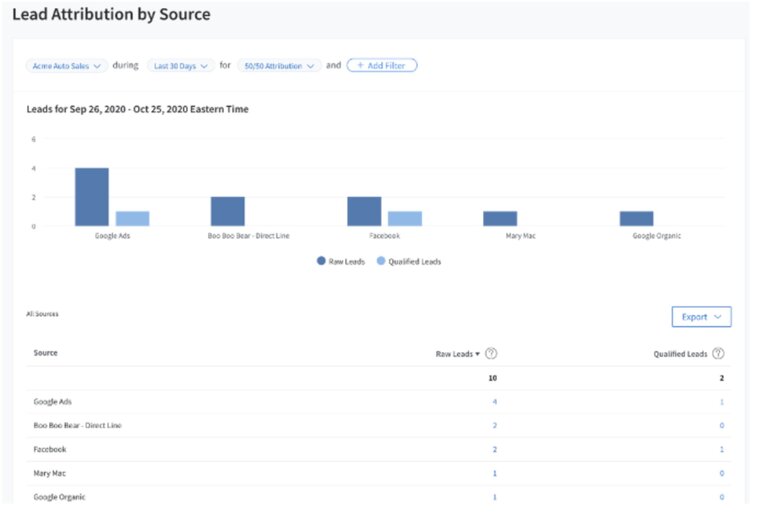
Task: Select the Google Organic table row name
Action: (x=59, y=497)
